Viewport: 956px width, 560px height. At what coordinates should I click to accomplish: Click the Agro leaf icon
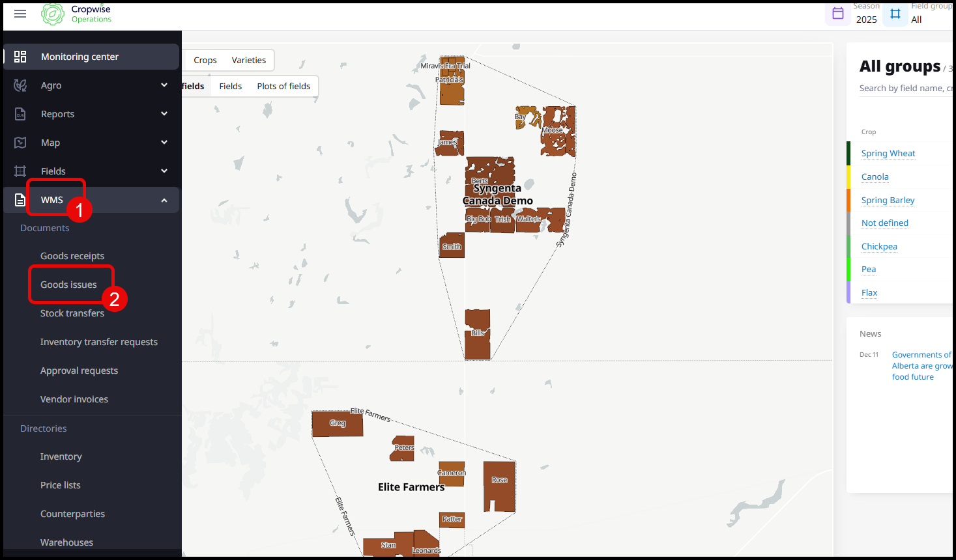pos(20,85)
